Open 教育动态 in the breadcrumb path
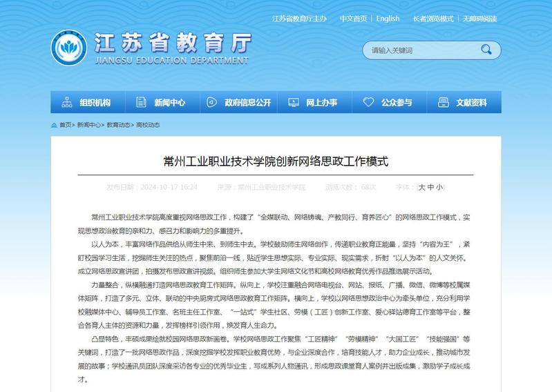552x392 pixels. click(x=119, y=125)
